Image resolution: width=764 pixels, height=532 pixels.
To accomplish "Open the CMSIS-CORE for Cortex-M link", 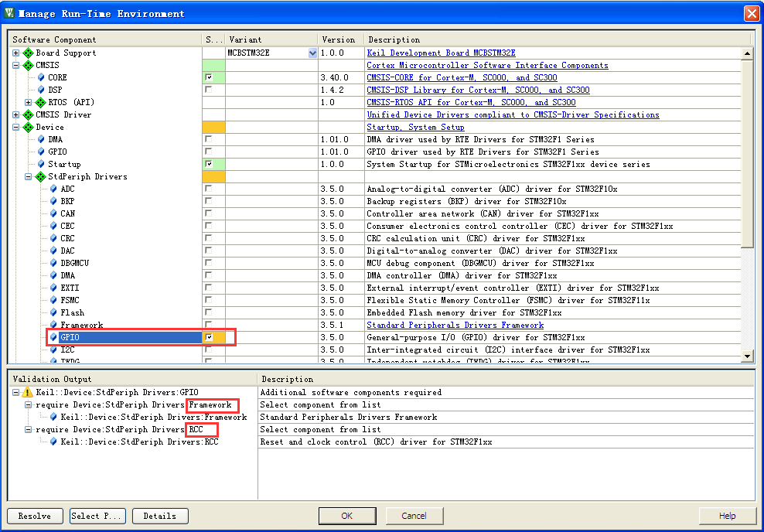I will [462, 77].
